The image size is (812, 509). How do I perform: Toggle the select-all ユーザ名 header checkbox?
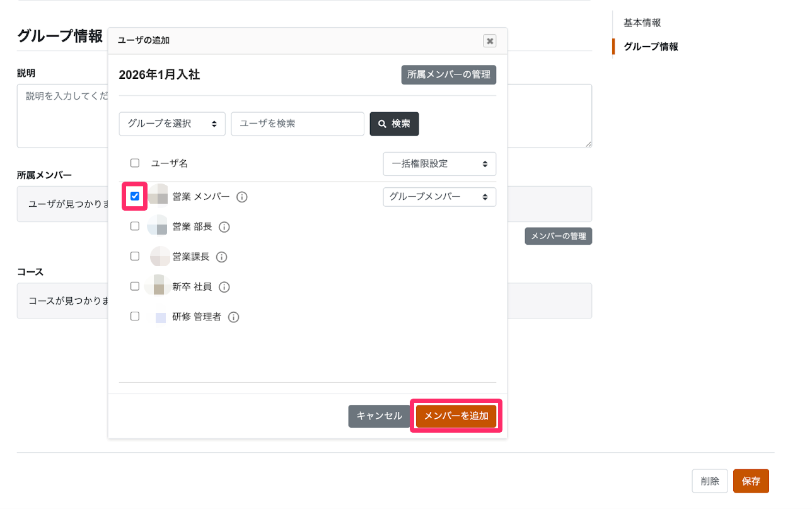point(135,163)
